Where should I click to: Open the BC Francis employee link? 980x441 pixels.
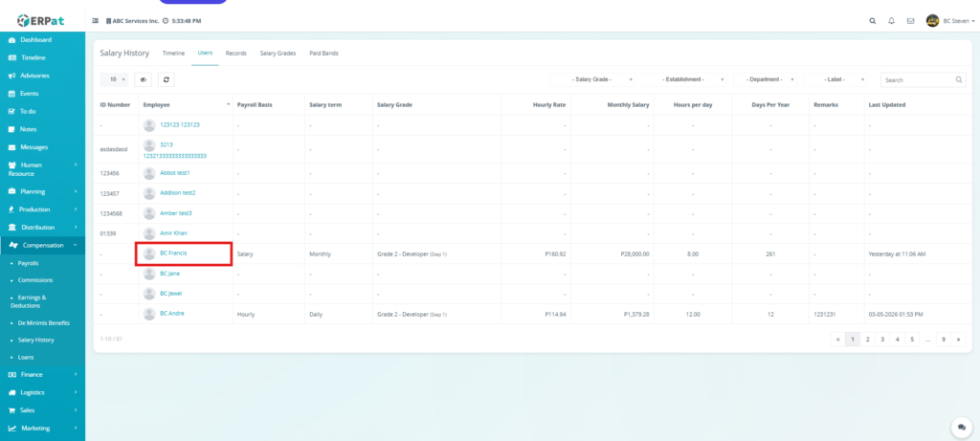tap(173, 253)
